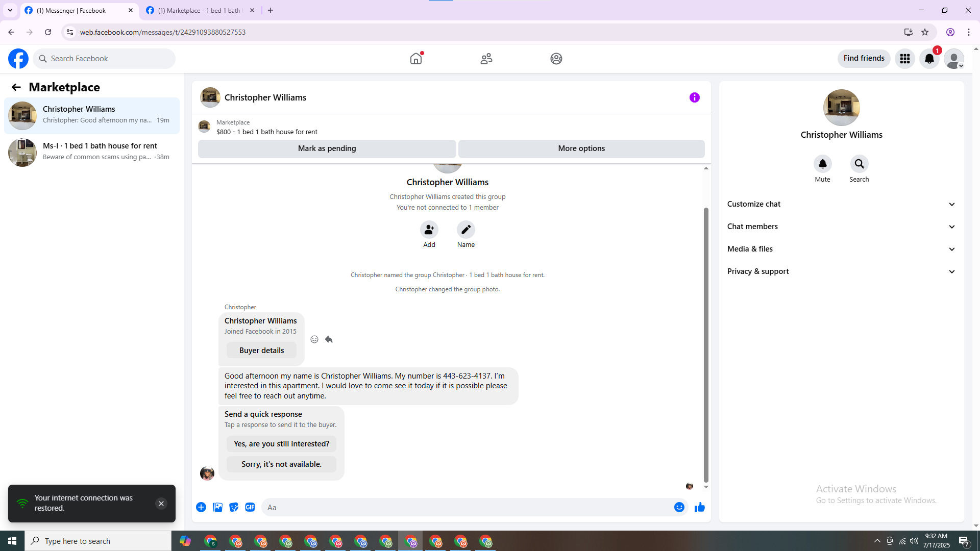This screenshot has height=551, width=980.
Task: Expand Media & files section
Action: 841,249
